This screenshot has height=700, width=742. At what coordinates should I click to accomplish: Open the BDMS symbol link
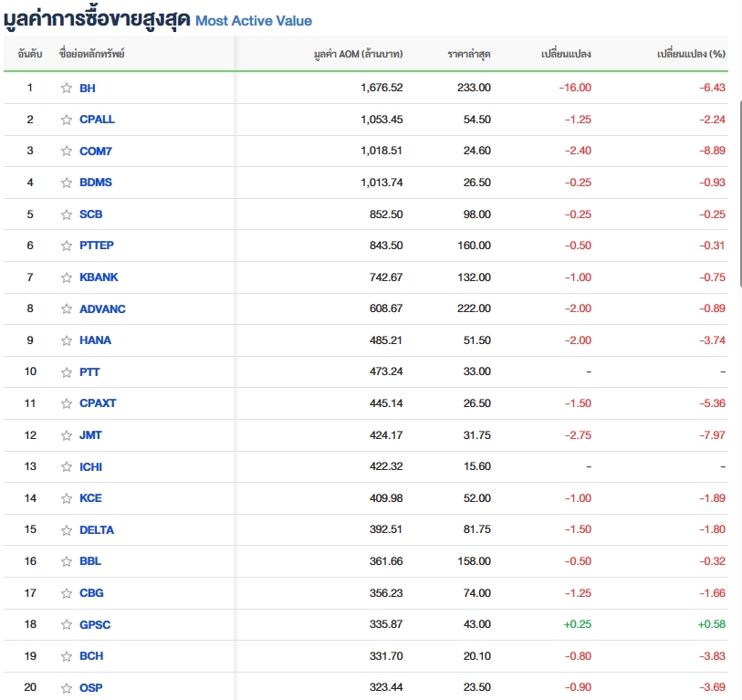(x=96, y=183)
